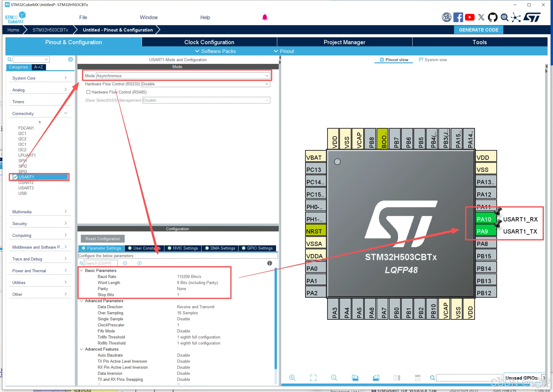
Task: Enable Hardware Flow Control (RS485) checkbox
Action: pos(88,92)
